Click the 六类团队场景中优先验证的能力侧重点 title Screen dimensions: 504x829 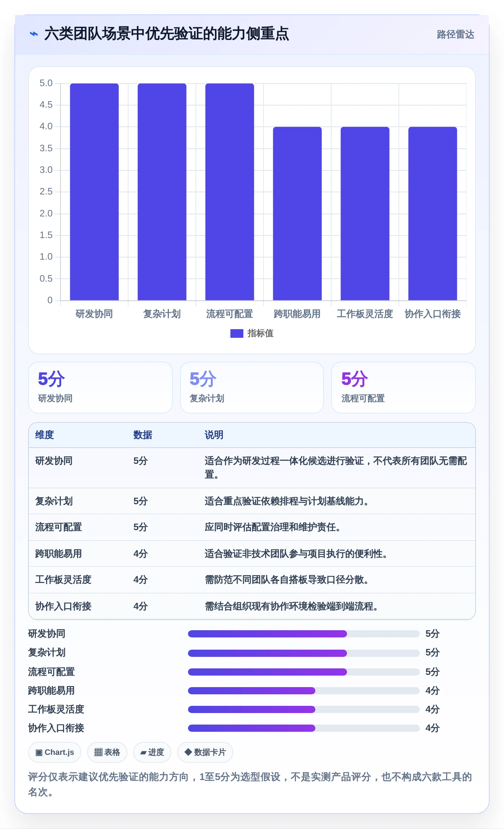(x=166, y=34)
